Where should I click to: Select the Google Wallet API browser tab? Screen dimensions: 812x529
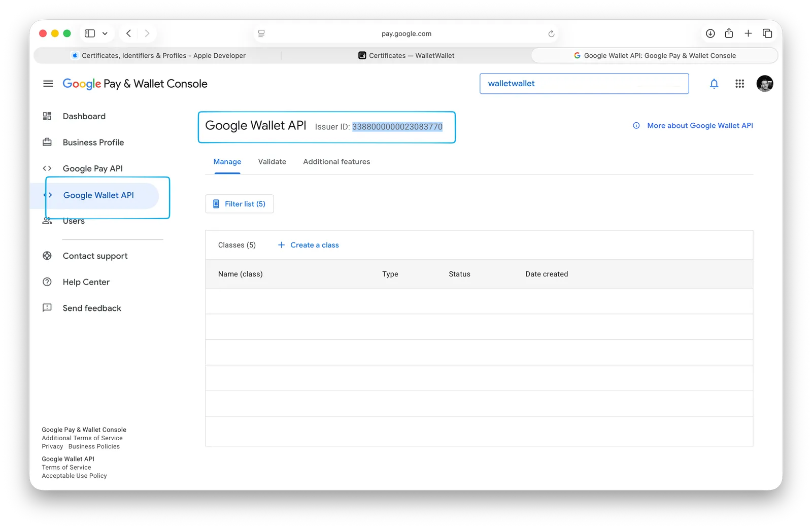click(655, 56)
